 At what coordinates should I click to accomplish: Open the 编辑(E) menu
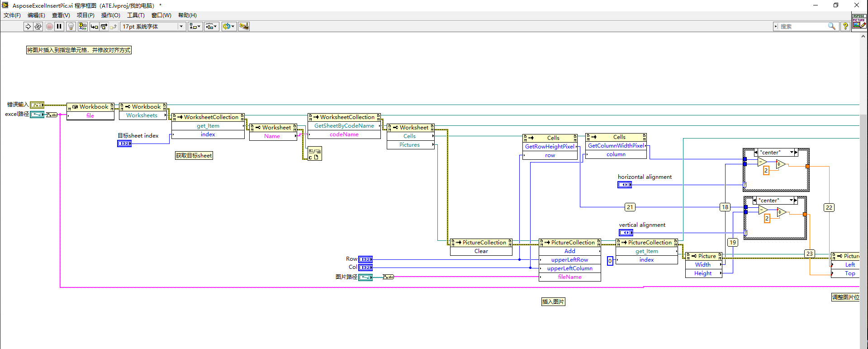point(37,15)
